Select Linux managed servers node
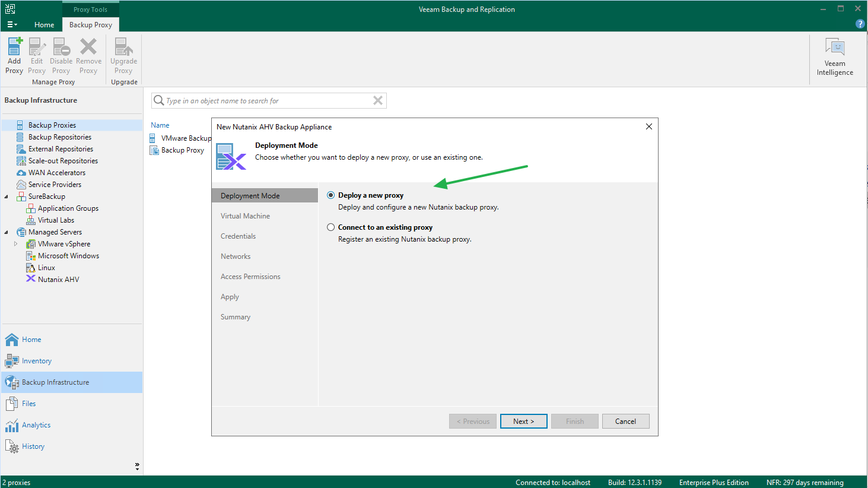 tap(46, 268)
